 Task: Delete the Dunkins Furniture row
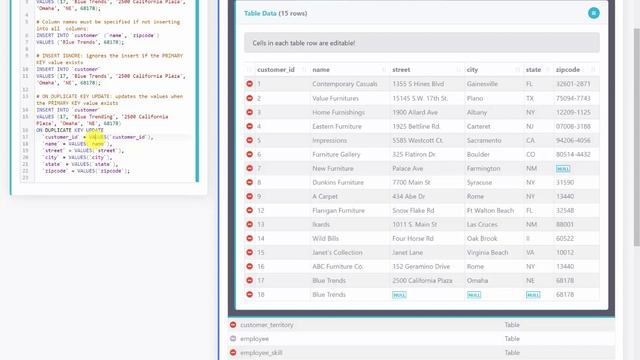coord(249,182)
